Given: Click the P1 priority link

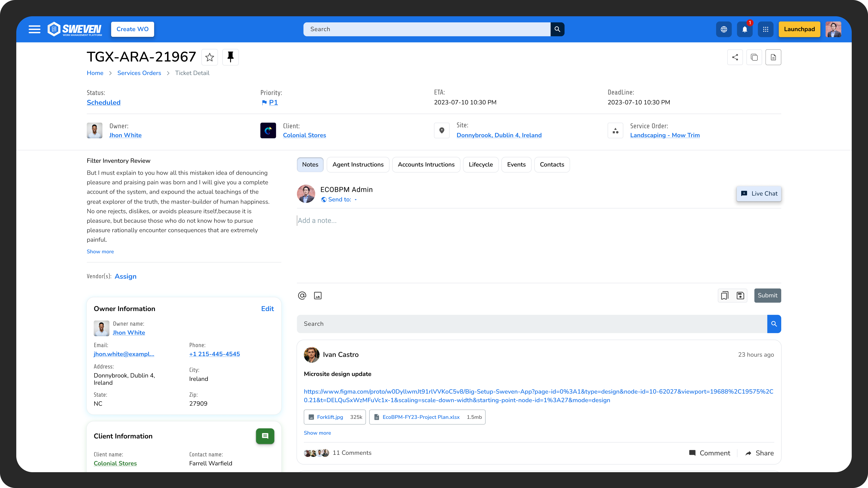Looking at the screenshot, I should coord(273,103).
